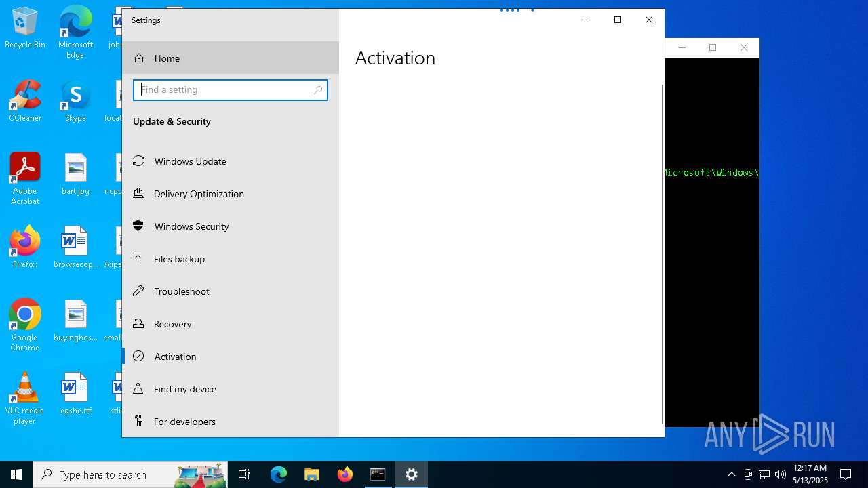Select the bart.jpg file on desktop

tap(75, 174)
